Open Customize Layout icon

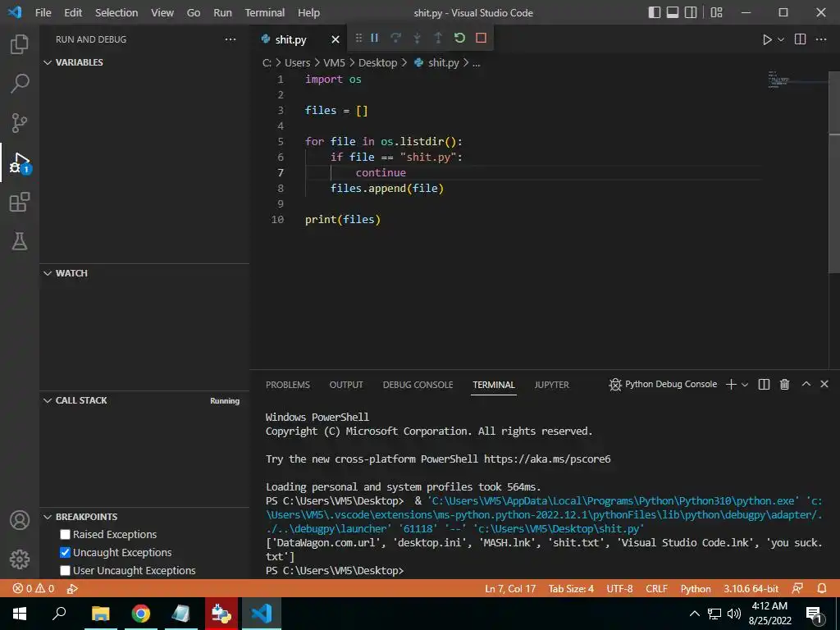(x=716, y=12)
